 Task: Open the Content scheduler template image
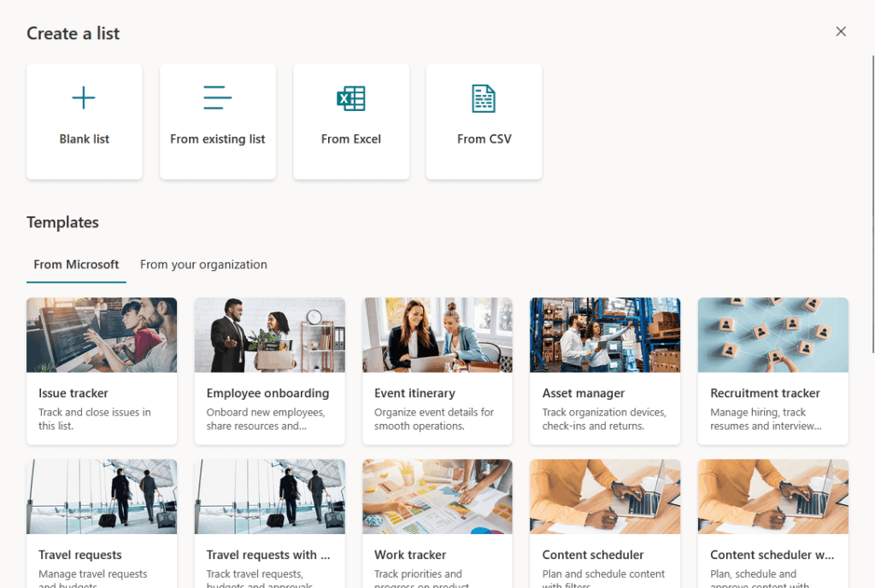tap(605, 497)
